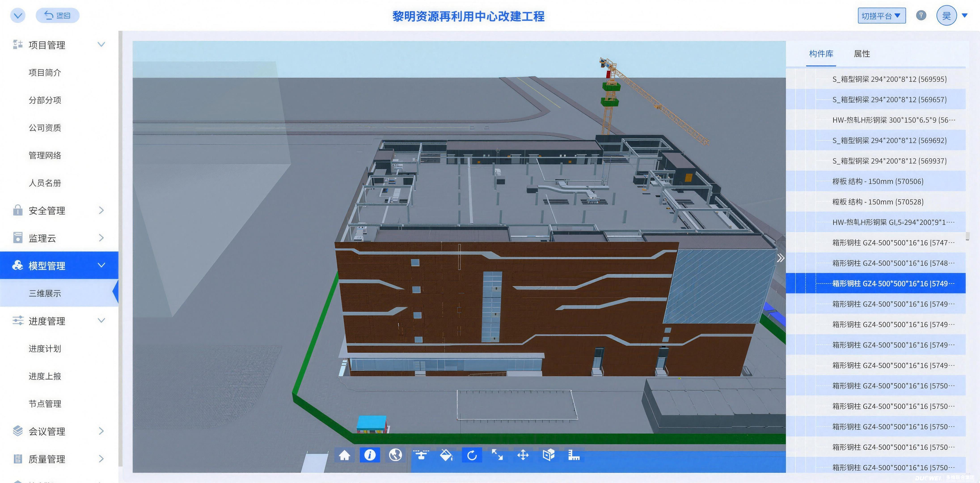The height and width of the screenshot is (483, 980).
Task: Select the pan move tool icon
Action: tap(523, 455)
